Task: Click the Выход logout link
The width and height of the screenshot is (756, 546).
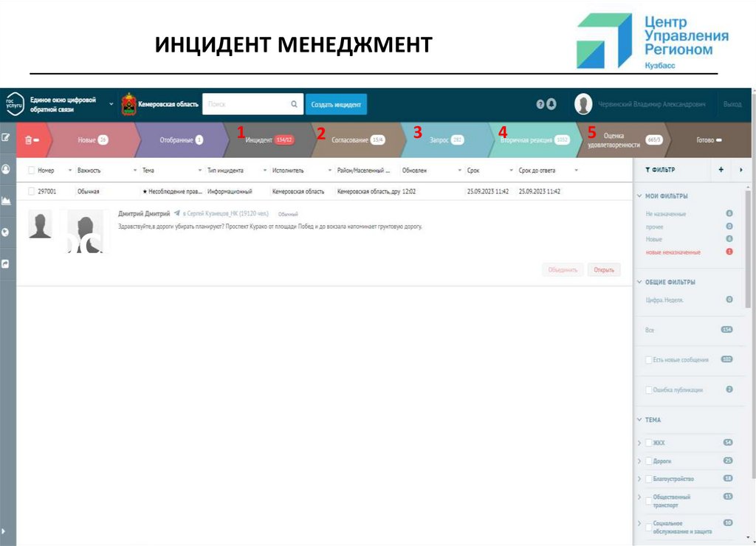Action: click(732, 104)
